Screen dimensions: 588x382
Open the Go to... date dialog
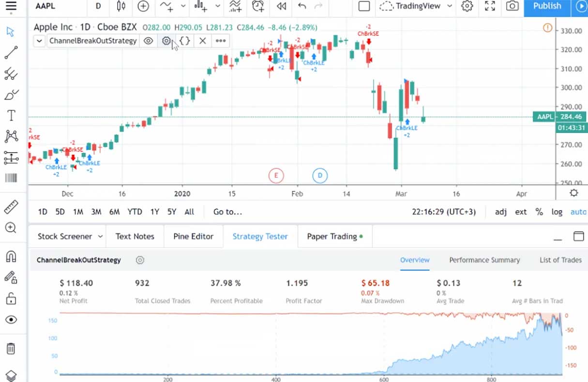tap(227, 212)
